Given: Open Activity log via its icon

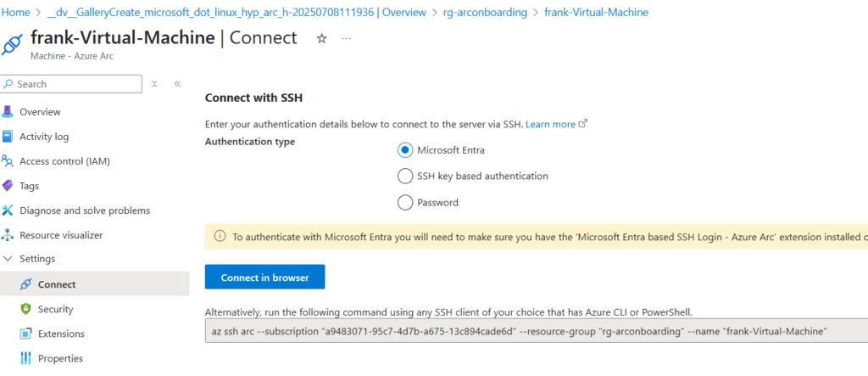Looking at the screenshot, I should [x=8, y=137].
